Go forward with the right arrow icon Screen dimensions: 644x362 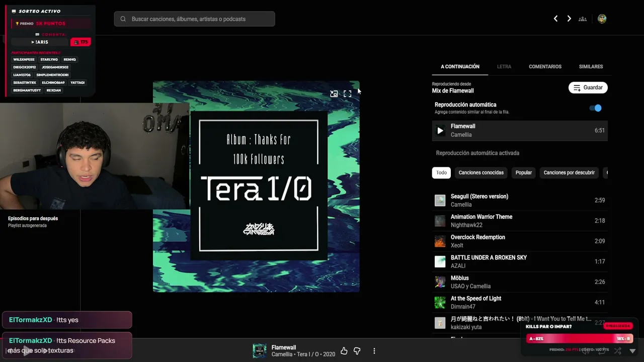(x=569, y=19)
